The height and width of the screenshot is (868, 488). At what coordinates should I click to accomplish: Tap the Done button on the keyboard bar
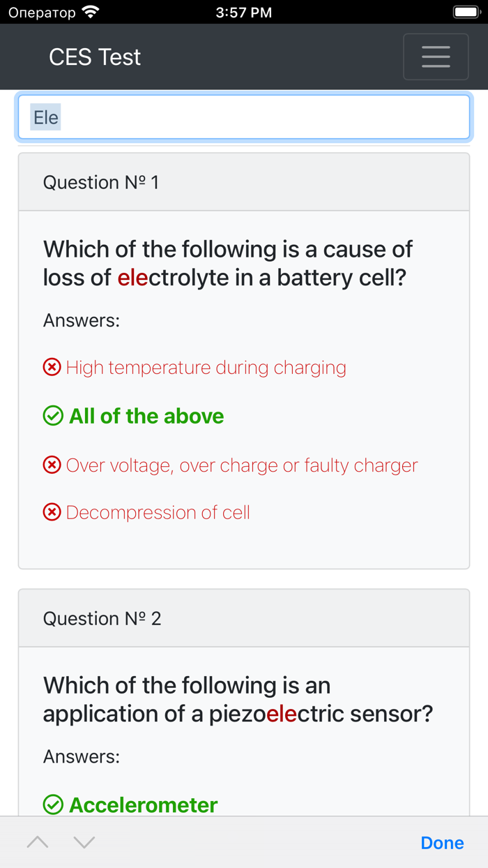coord(442,842)
